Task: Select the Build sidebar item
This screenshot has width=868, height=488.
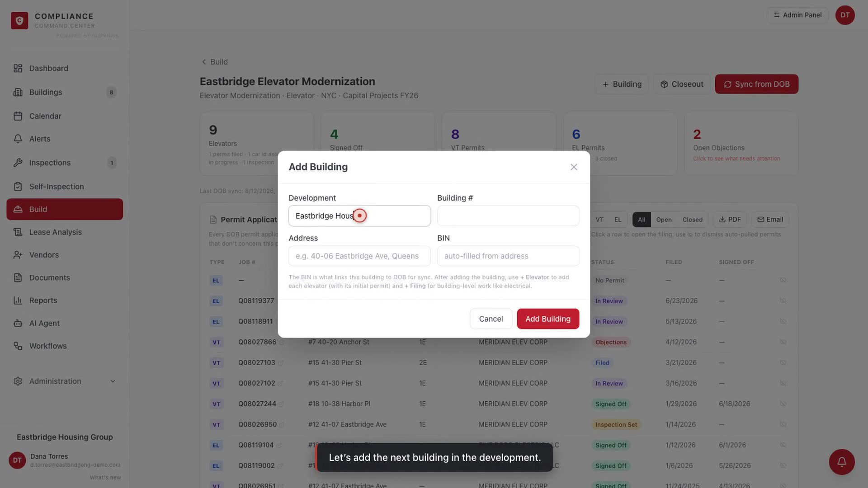Action: pos(65,209)
